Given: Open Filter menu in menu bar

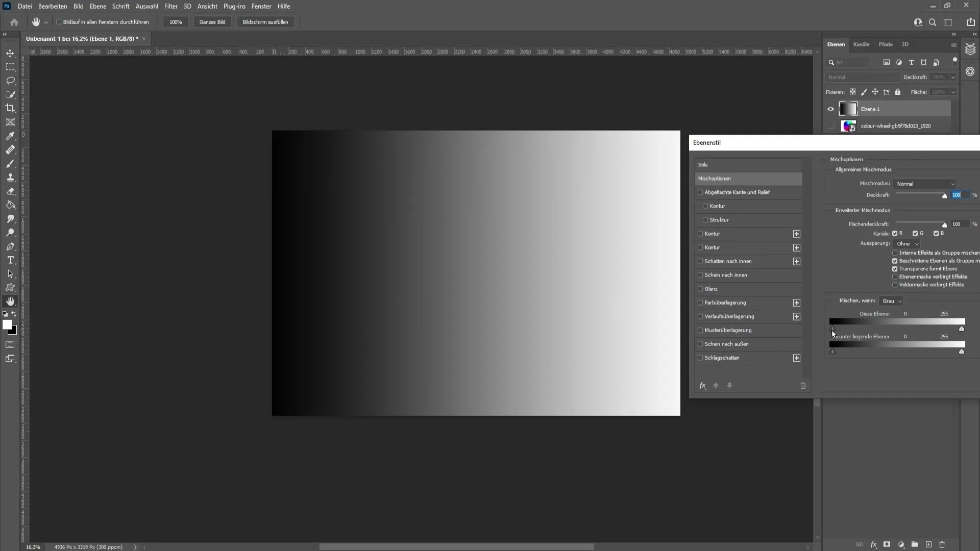Looking at the screenshot, I should point(171,6).
